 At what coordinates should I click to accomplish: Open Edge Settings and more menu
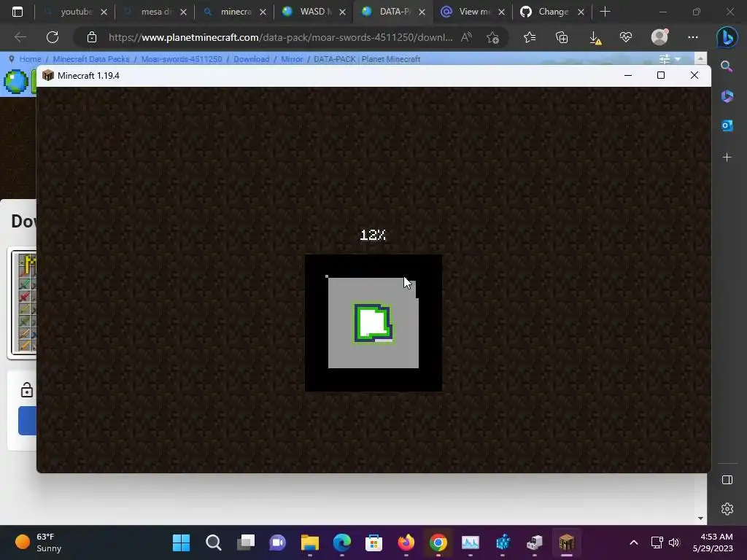pyautogui.click(x=693, y=37)
